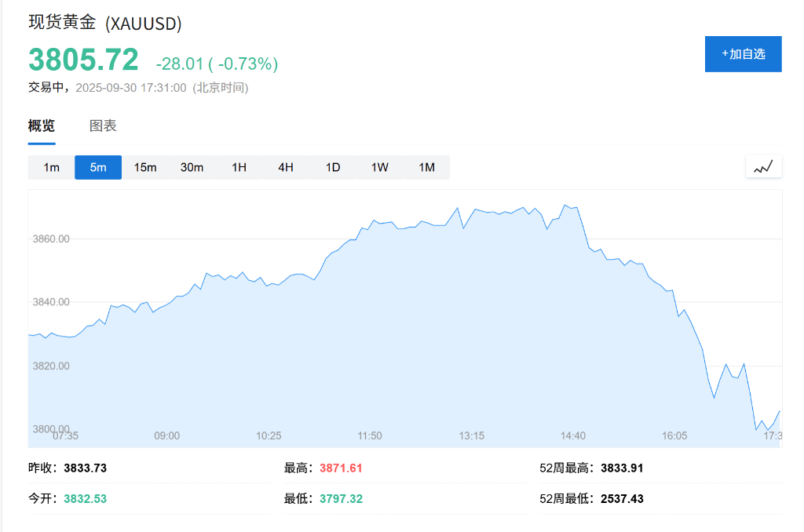
Task: Choose the 30m chart interval
Action: click(x=192, y=167)
